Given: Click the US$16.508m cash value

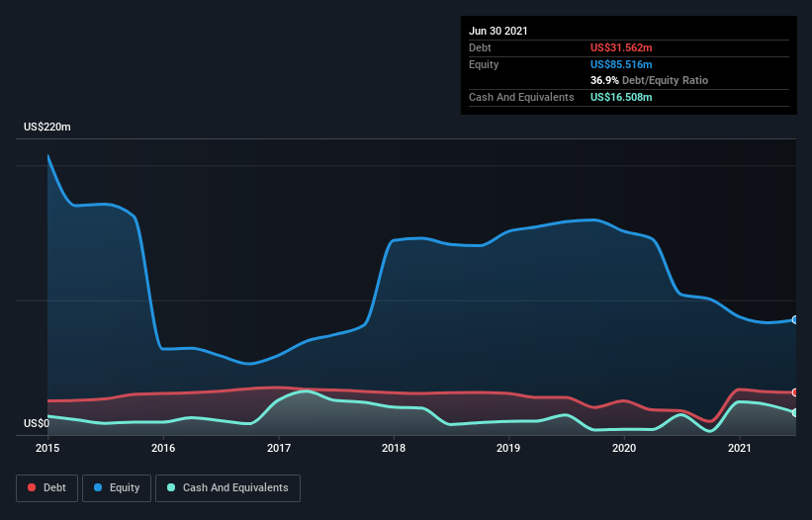Looking at the screenshot, I should [x=621, y=97].
